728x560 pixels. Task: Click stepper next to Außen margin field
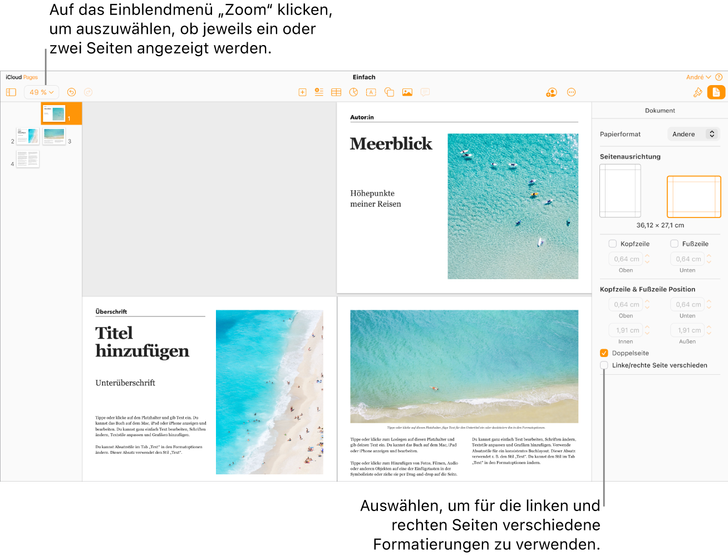coord(709,330)
